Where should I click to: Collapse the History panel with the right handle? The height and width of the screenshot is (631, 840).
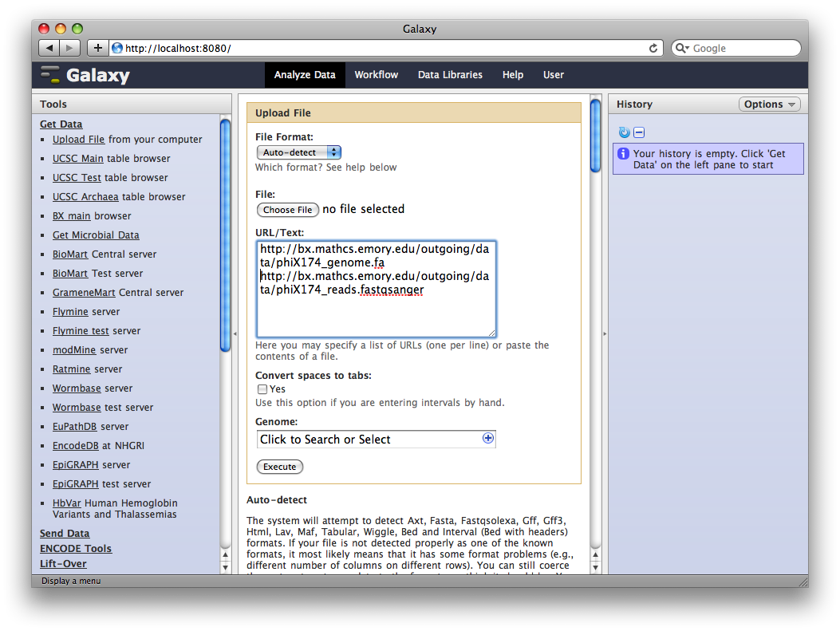coord(605,333)
